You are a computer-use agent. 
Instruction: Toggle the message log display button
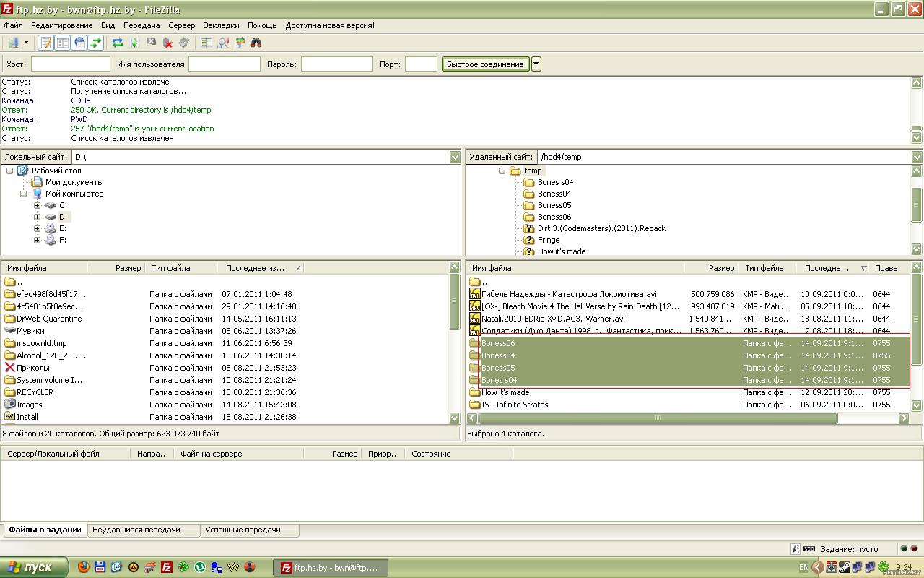point(45,43)
